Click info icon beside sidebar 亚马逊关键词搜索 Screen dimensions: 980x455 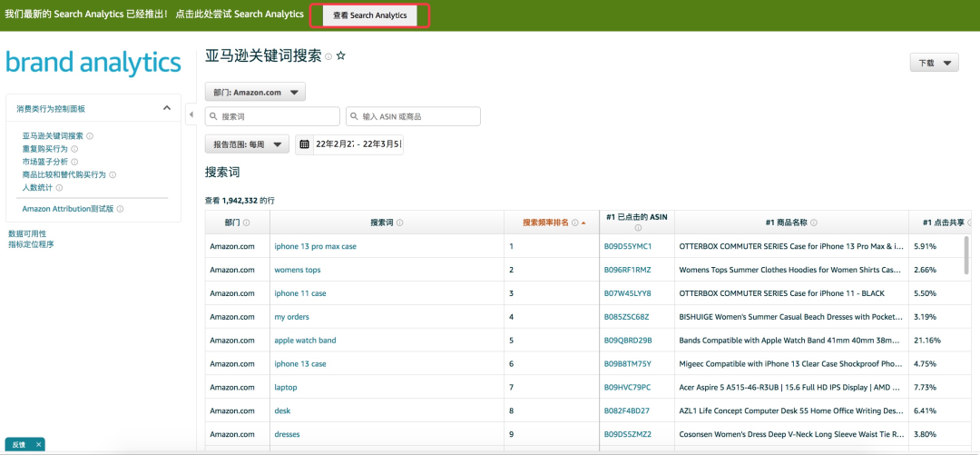click(90, 136)
